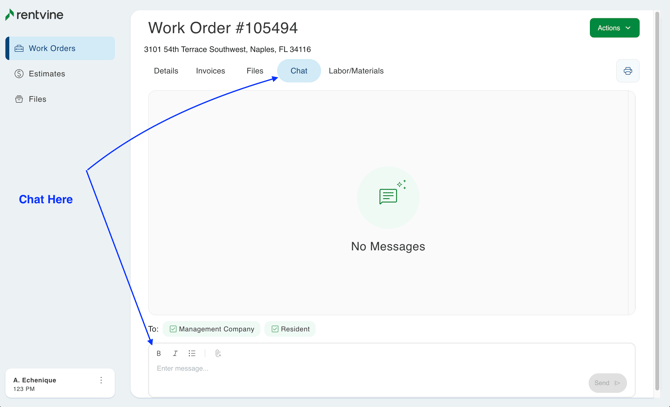
Task: Click the attach file icon
Action: (218, 353)
